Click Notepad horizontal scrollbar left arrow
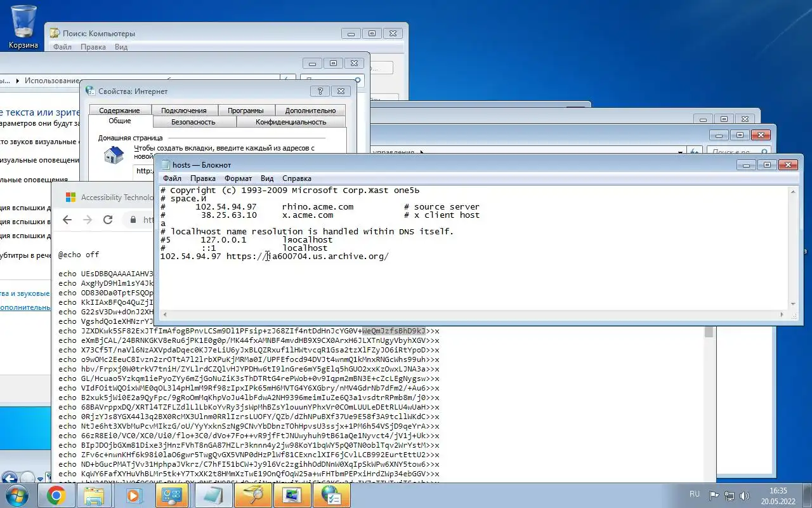The width and height of the screenshot is (812, 508). 165,314
